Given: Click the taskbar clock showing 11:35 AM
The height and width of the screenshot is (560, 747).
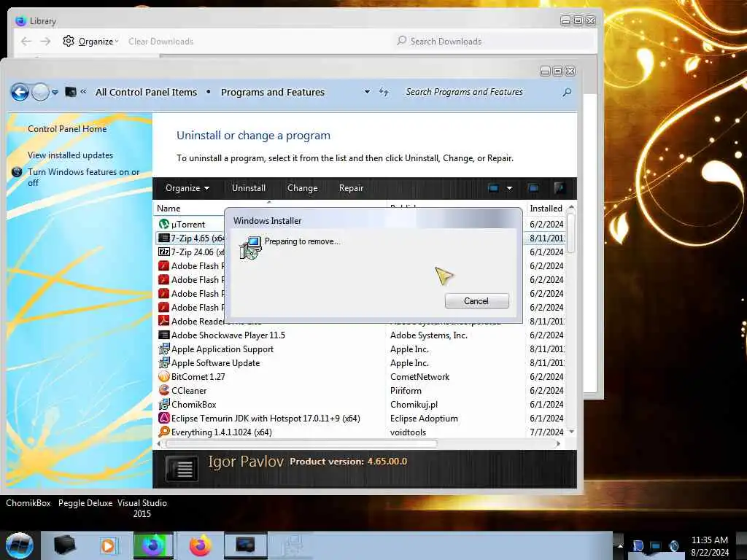Looking at the screenshot, I should pos(709,545).
